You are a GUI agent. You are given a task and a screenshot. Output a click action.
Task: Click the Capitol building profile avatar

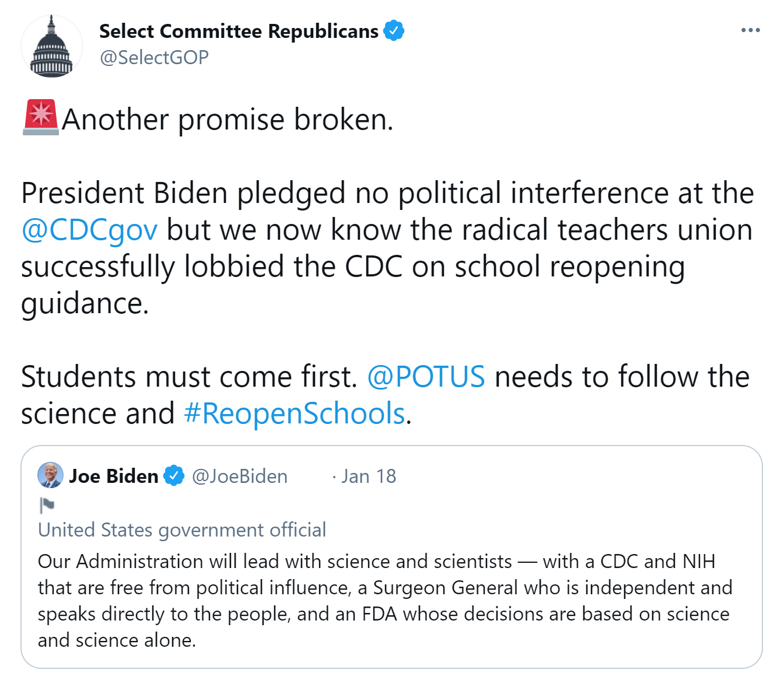pos(51,47)
